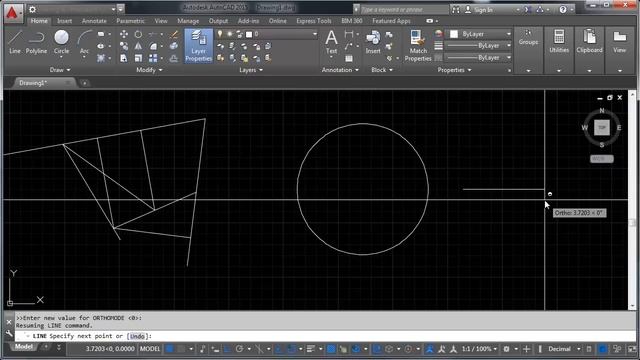This screenshot has height=360, width=640.
Task: Open the Layer Properties manager
Action: coord(198,46)
